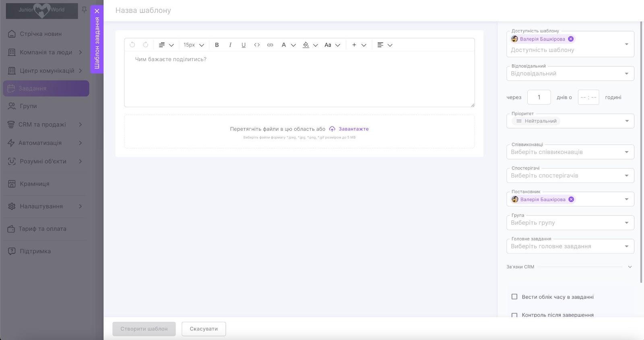The image size is (644, 340).
Task: Check Контроль після завершення
Action: [x=514, y=315]
